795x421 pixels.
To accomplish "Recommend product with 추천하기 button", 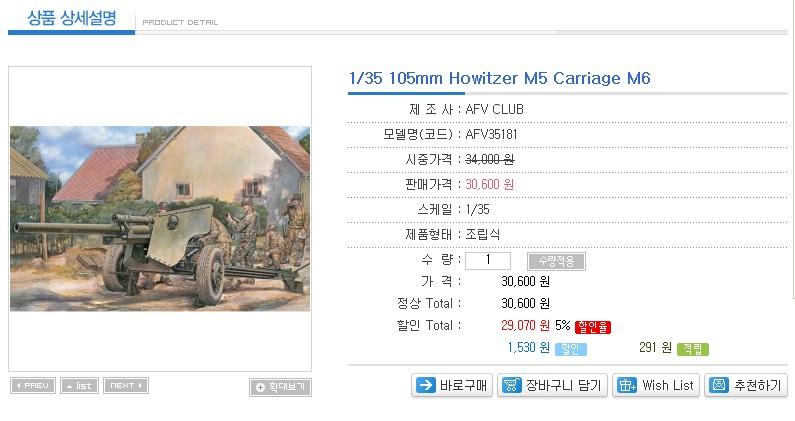I will (746, 385).
